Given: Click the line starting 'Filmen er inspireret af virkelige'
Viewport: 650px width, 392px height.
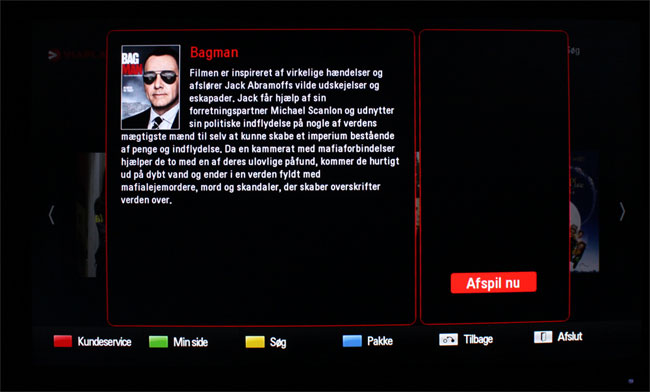Looking at the screenshot, I should tap(286, 73).
